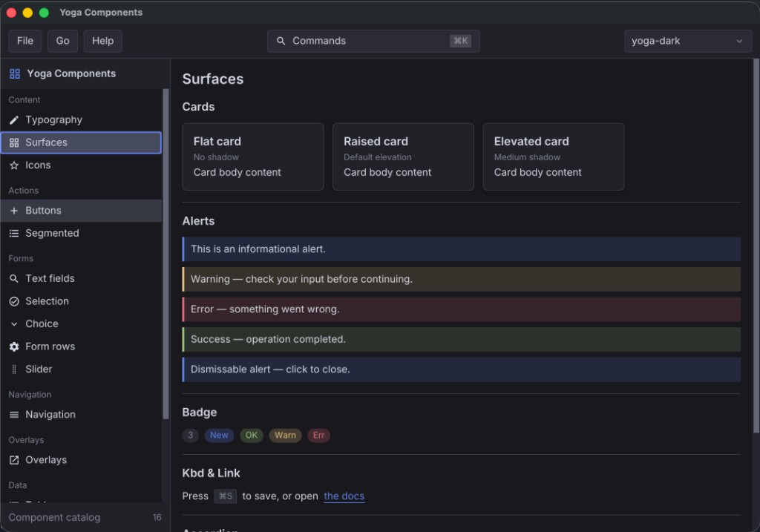The width and height of the screenshot is (760, 532).
Task: Click the 'Warn' badge
Action: coord(285,435)
